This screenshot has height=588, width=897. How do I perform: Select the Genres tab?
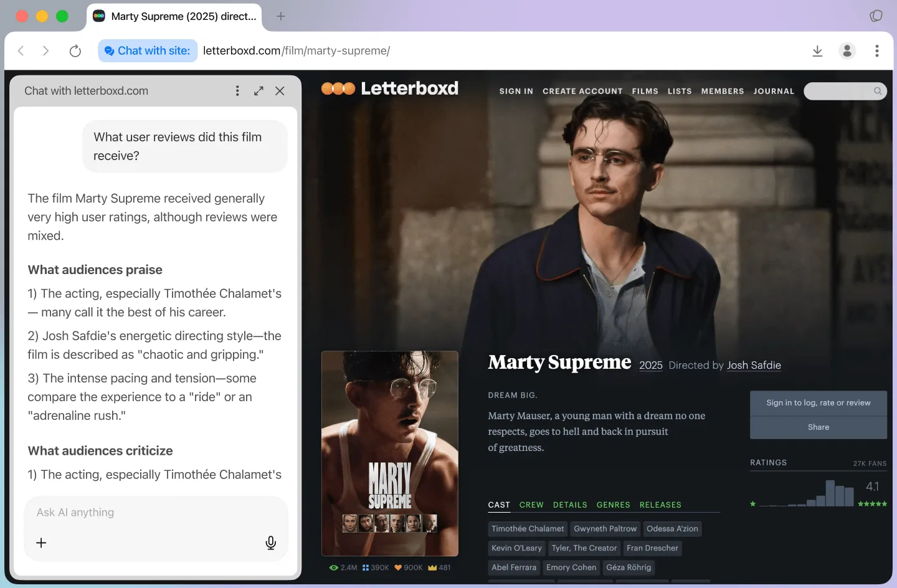614,505
